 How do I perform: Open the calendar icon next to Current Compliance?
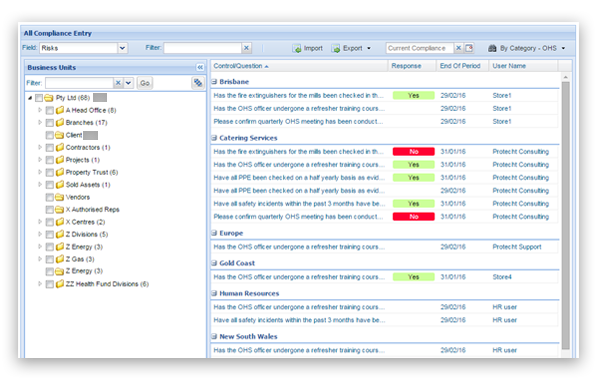[x=469, y=48]
